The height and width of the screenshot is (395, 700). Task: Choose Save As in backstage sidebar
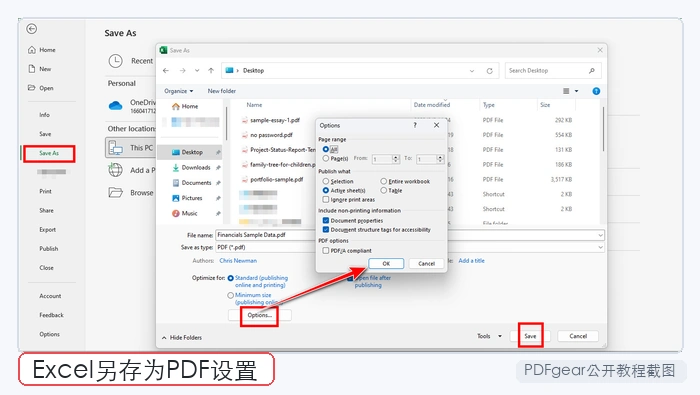click(x=49, y=153)
